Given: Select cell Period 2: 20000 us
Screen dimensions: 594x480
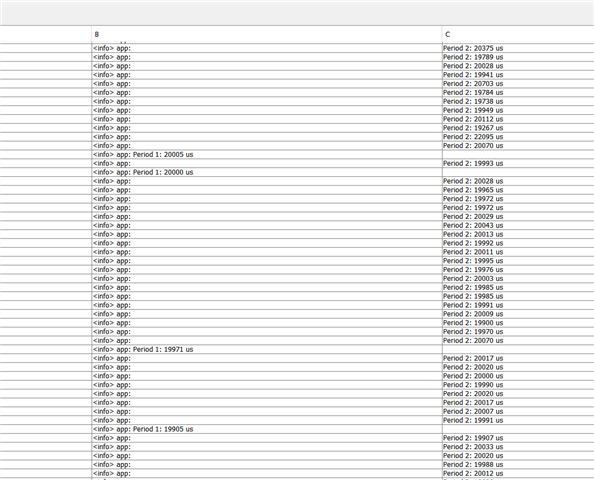Looking at the screenshot, I should coord(518,376).
